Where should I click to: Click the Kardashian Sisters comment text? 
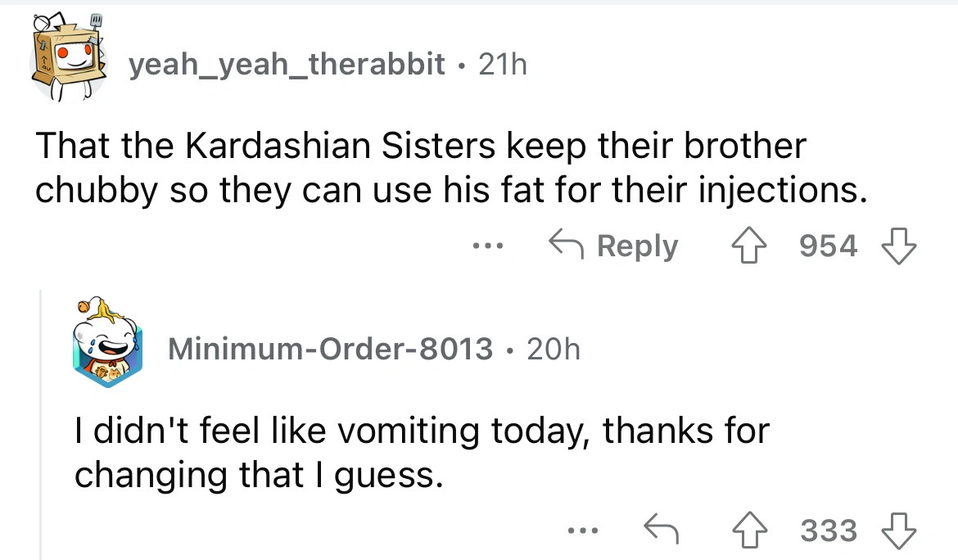tap(449, 168)
